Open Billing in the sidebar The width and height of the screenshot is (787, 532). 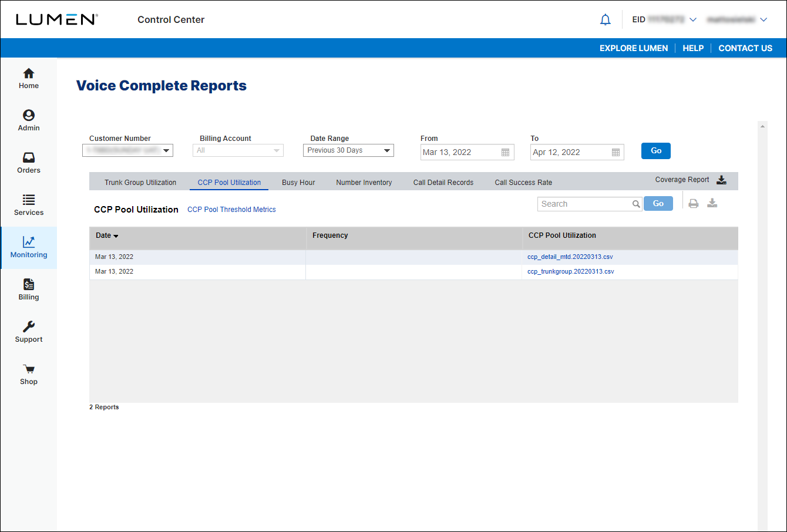tap(29, 290)
